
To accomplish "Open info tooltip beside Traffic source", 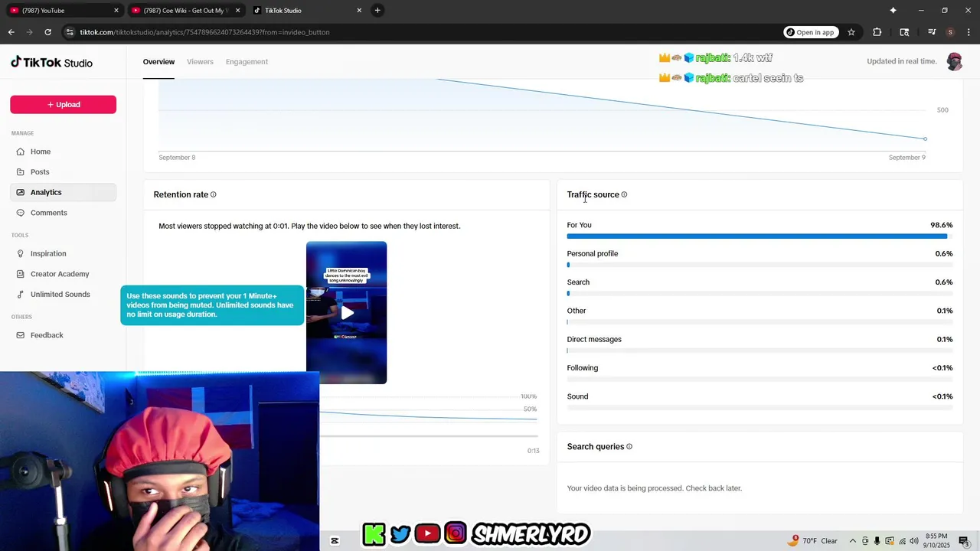I will [x=624, y=194].
